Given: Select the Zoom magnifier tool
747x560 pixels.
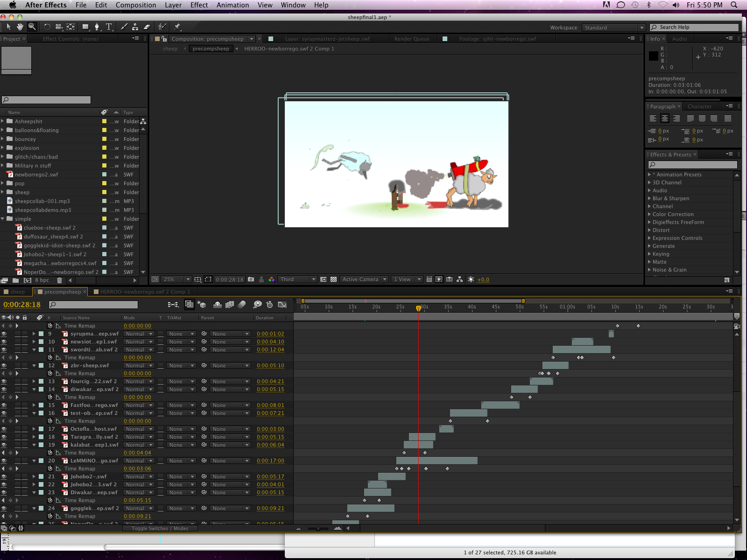Looking at the screenshot, I should [x=32, y=27].
